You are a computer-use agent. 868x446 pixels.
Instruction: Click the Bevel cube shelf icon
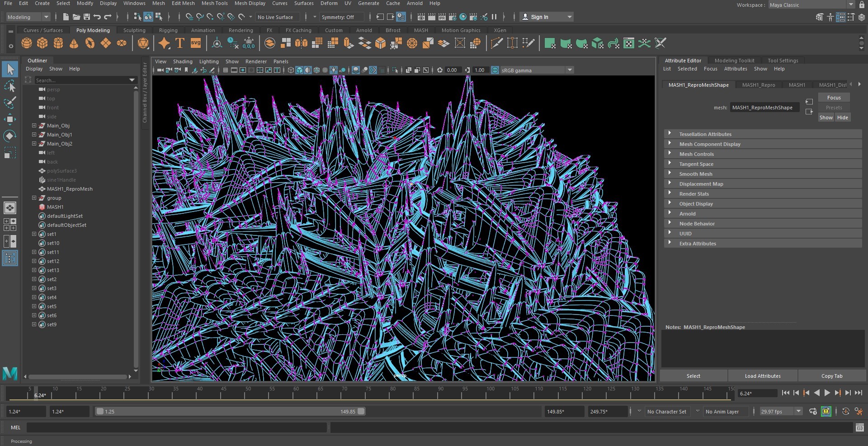381,43
